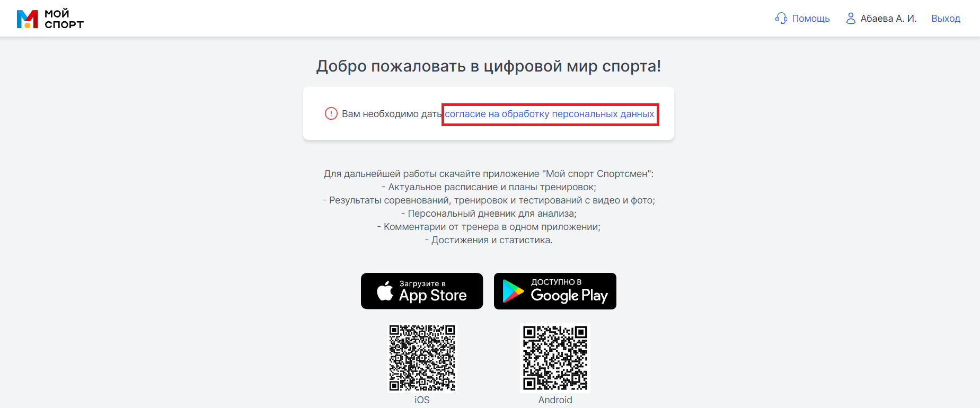Click the Android QR code image
The width and height of the screenshot is (980, 408).
(555, 358)
